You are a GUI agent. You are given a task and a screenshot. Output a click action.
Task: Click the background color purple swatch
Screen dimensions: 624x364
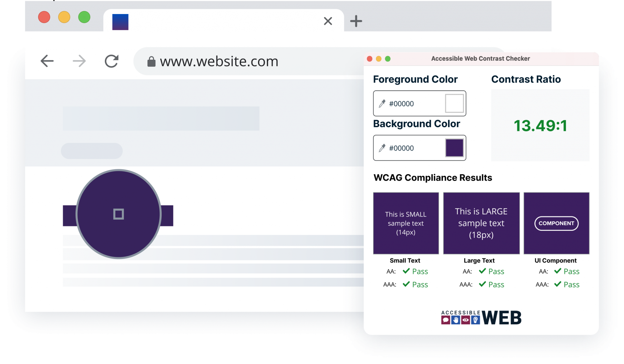click(x=455, y=148)
